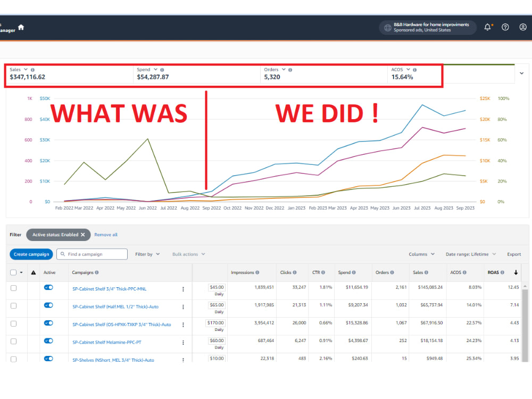Show info for ROAS column
Image resolution: width=532 pixels, height=399 pixels.
(x=502, y=272)
